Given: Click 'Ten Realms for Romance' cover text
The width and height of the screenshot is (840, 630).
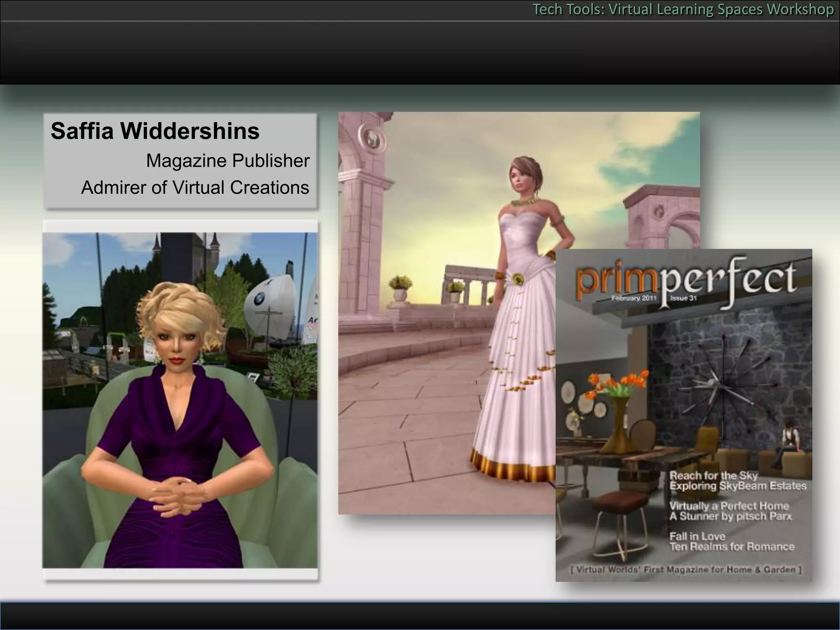Looking at the screenshot, I should (x=732, y=547).
